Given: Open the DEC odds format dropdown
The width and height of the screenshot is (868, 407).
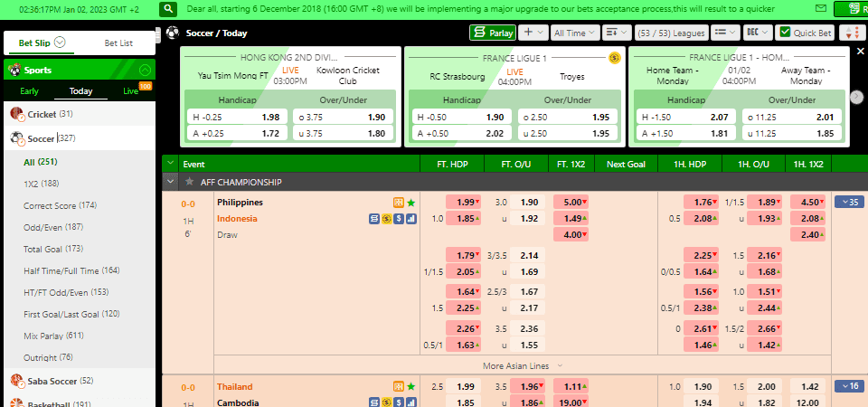Looking at the screenshot, I should click(758, 33).
